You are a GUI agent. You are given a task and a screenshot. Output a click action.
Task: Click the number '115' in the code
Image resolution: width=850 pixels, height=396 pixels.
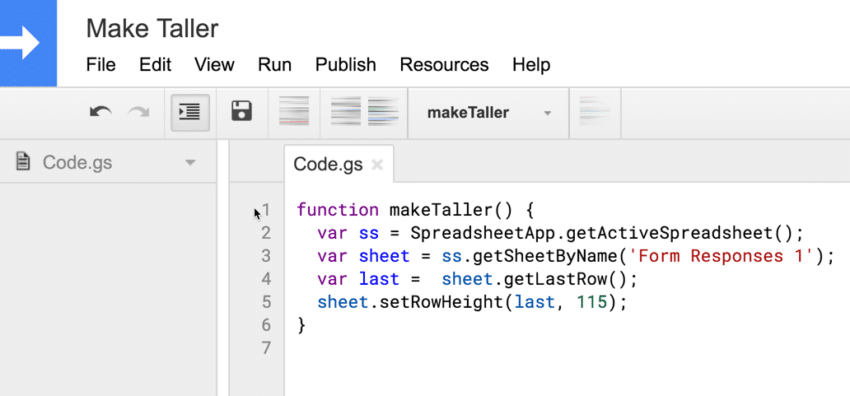pyautogui.click(x=591, y=302)
